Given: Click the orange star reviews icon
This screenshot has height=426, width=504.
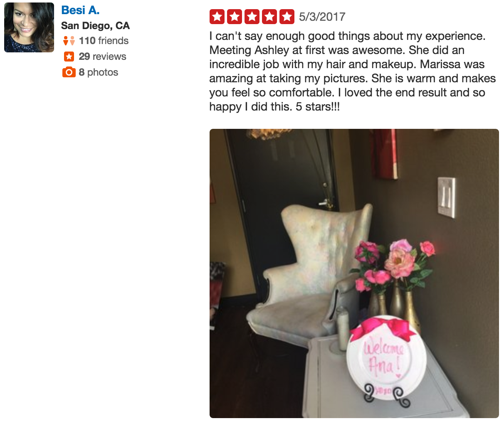Looking at the screenshot, I should point(69,57).
